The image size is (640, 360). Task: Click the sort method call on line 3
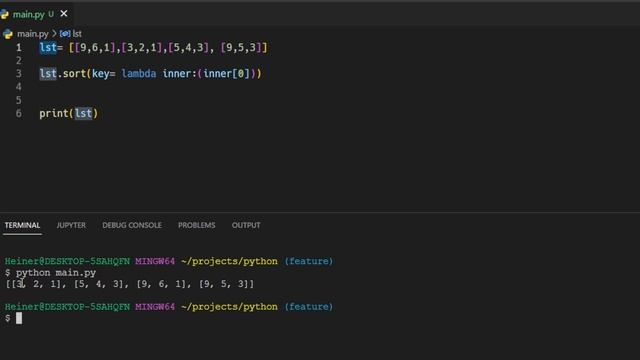coord(74,74)
